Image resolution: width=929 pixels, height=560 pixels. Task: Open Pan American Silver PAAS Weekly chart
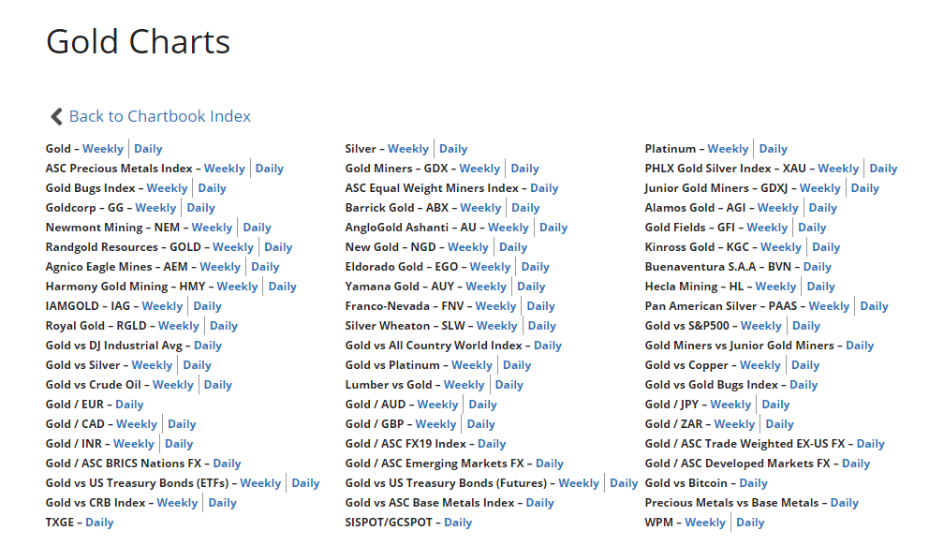[829, 305]
